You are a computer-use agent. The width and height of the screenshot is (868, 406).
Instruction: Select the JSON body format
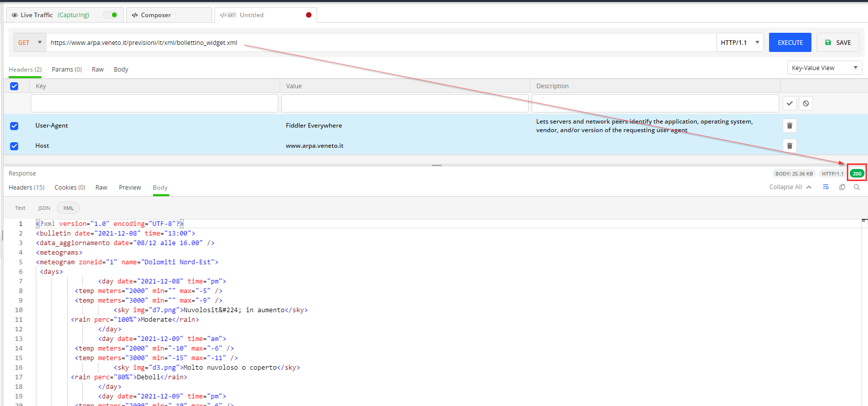click(x=44, y=208)
